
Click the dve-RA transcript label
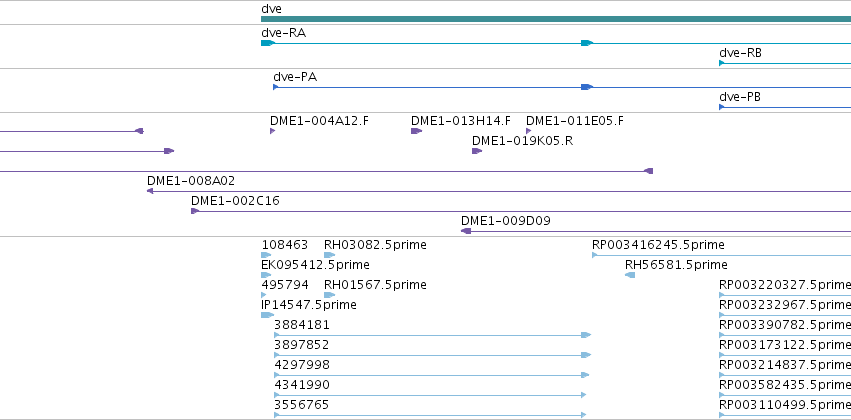(283, 33)
